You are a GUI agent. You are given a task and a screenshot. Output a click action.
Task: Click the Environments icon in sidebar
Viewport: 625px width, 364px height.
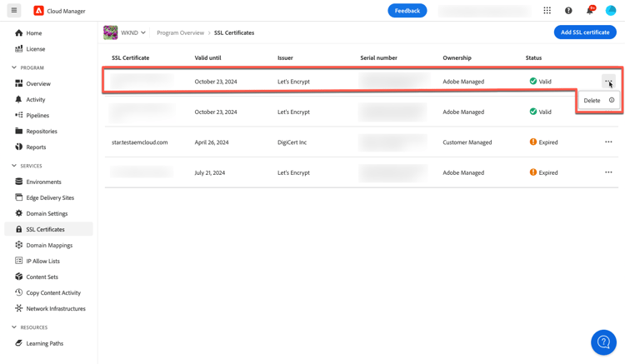[x=18, y=182]
